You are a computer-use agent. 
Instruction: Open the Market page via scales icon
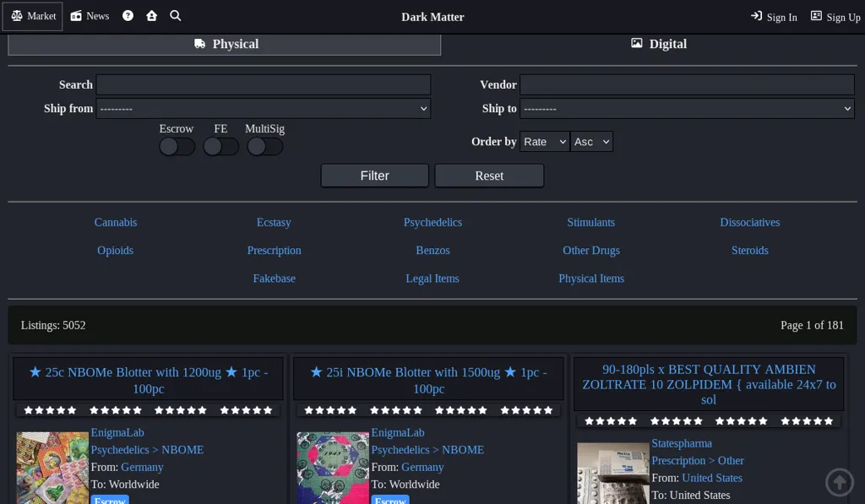coord(32,16)
